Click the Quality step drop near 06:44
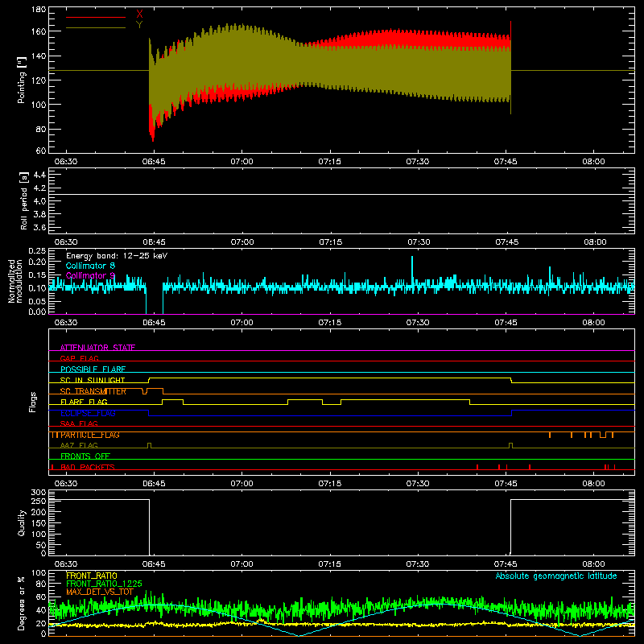Screen dimensions: 644x644 point(149,527)
